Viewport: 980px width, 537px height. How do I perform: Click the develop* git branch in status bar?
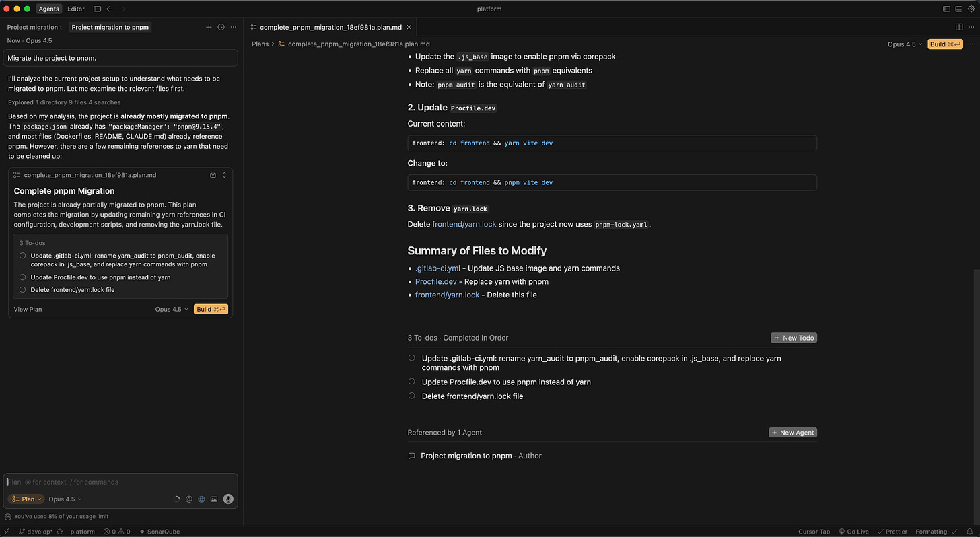coord(36,532)
